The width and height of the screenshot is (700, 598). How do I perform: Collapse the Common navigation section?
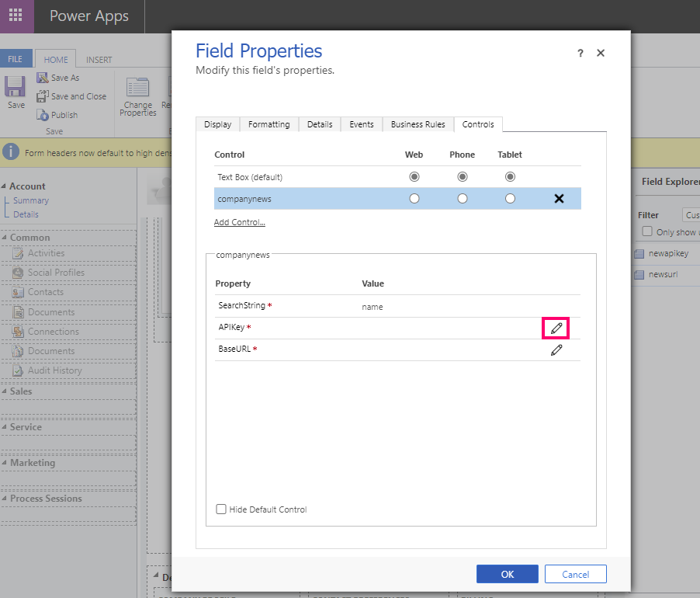[x=4, y=237]
